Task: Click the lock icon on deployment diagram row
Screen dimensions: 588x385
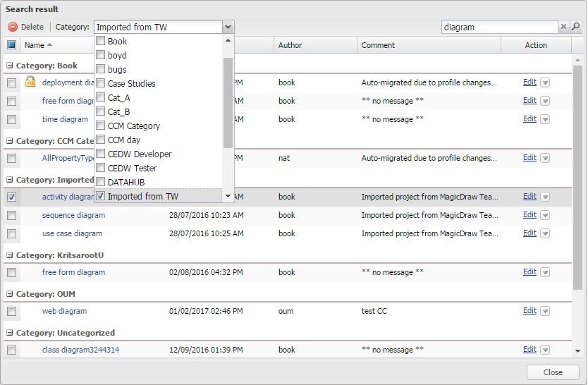Action: [30, 82]
